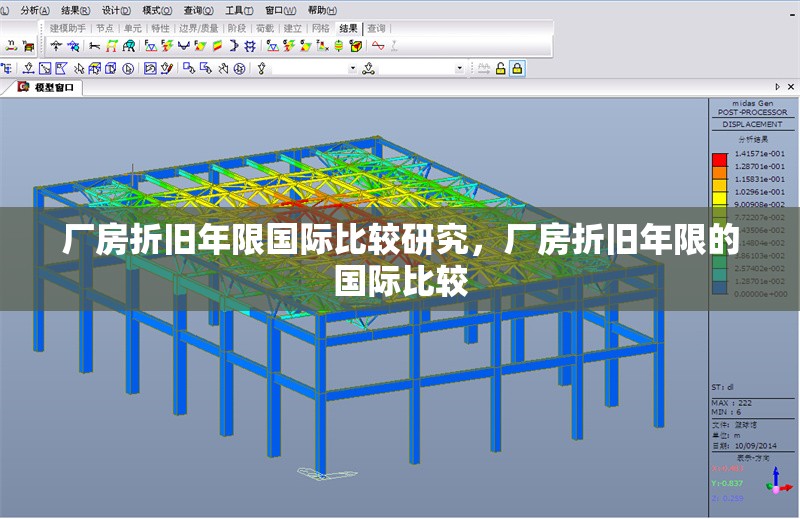Click the red maximum displacement legend swatch
The width and height of the screenshot is (800, 519).
[x=719, y=159]
